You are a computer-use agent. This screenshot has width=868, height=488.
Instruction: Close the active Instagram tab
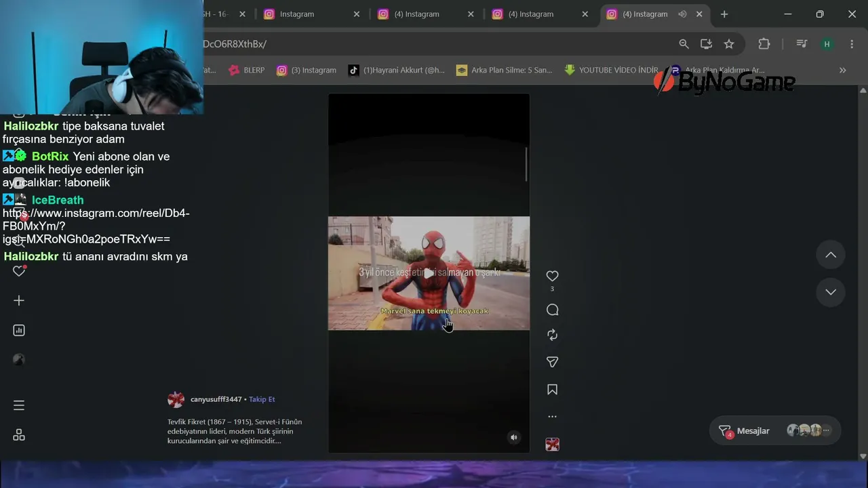point(699,14)
